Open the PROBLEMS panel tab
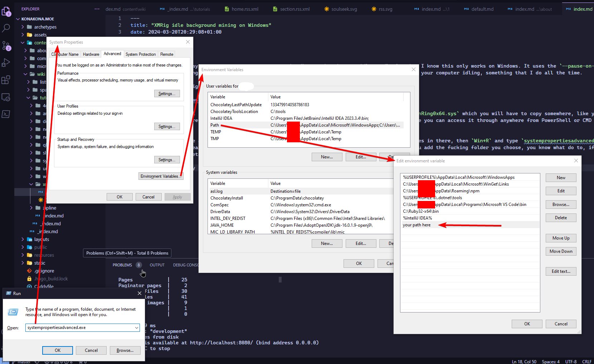The image size is (594, 364). [122, 265]
